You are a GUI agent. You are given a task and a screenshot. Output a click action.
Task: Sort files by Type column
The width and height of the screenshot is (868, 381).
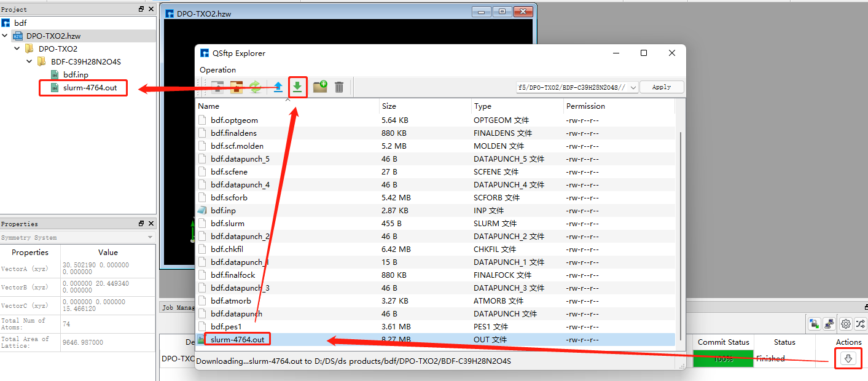pos(517,106)
